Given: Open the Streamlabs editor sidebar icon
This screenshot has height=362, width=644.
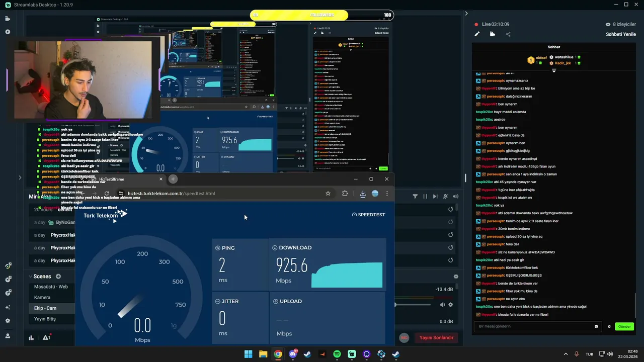Looking at the screenshot, I should point(8,19).
